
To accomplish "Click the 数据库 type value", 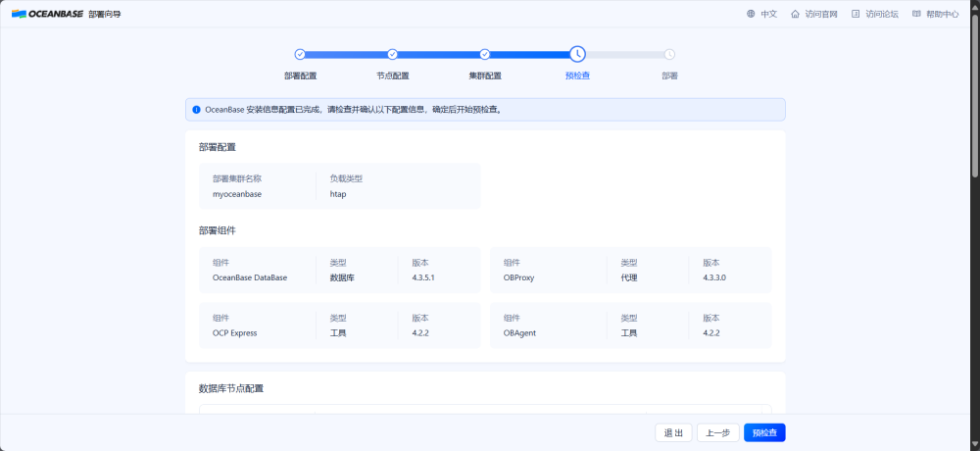I will click(x=342, y=277).
